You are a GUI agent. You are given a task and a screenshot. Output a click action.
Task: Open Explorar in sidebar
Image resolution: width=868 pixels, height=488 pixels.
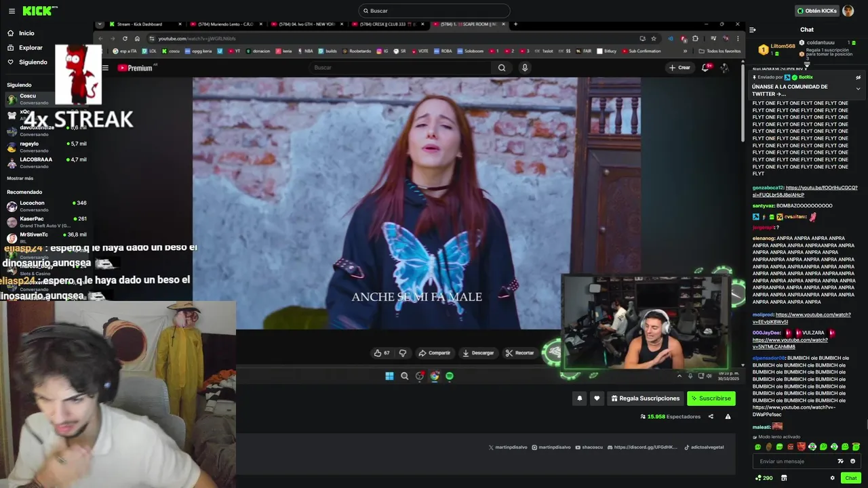31,48
